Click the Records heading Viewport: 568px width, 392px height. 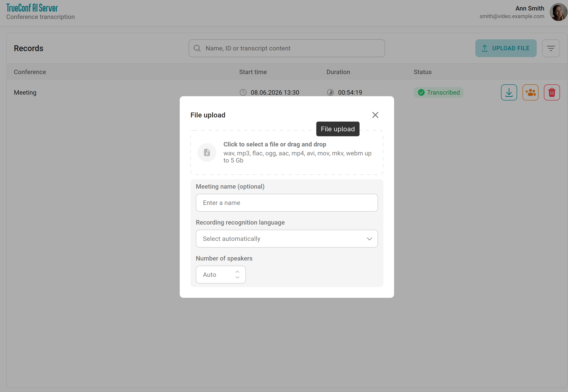click(x=29, y=48)
